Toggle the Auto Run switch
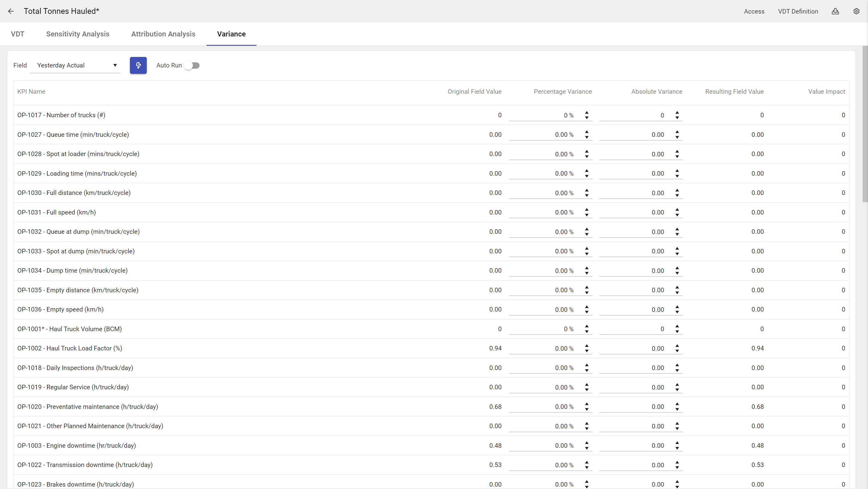This screenshot has height=489, width=868. tap(192, 65)
